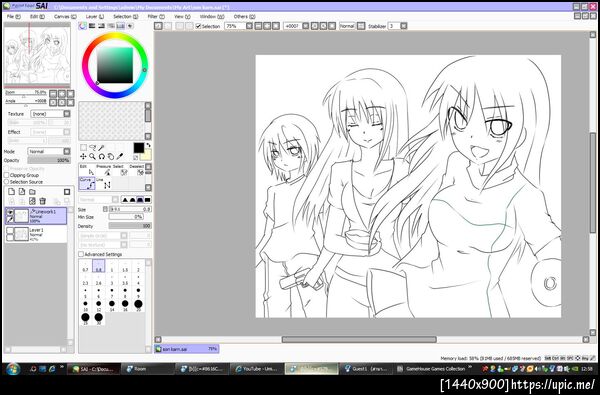The height and width of the screenshot is (395, 600).
Task: Open the rotation angle dropdown in toolbar
Action: pyautogui.click(x=305, y=26)
